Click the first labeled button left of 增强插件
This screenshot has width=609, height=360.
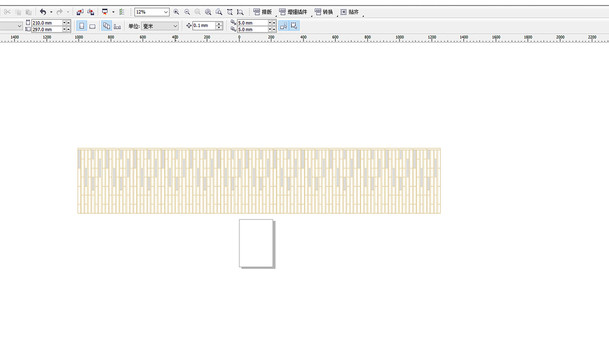click(263, 12)
